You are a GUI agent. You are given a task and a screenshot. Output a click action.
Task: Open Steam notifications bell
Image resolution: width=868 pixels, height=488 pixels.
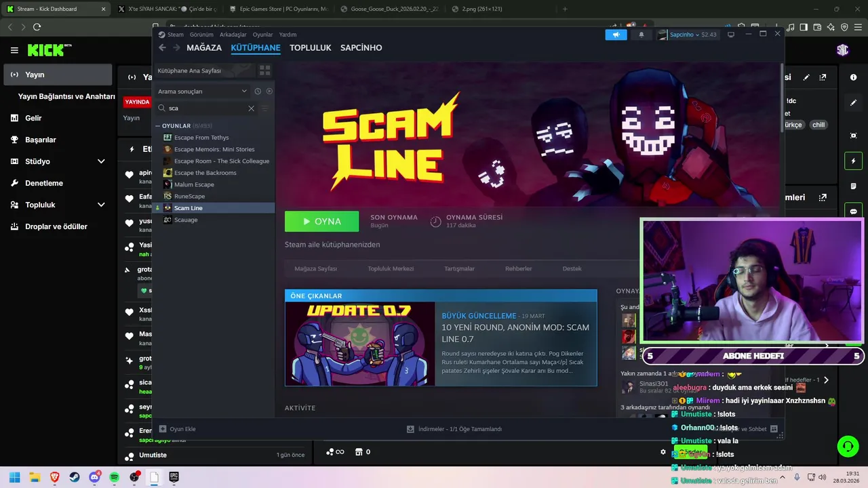point(642,35)
